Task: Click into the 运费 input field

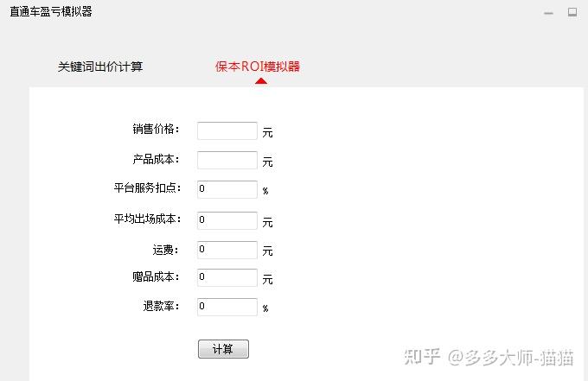Action: coord(227,250)
